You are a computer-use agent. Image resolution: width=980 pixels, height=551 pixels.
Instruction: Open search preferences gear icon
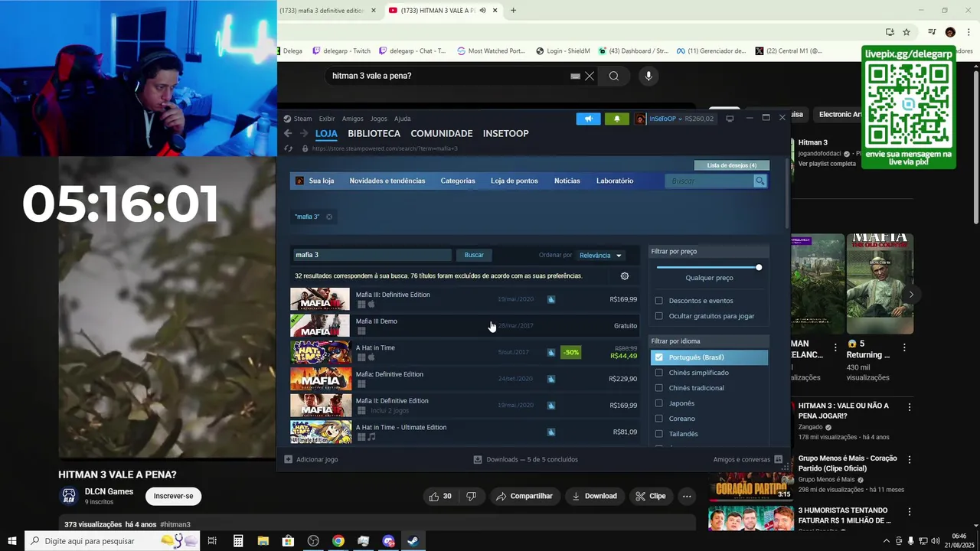tap(625, 276)
